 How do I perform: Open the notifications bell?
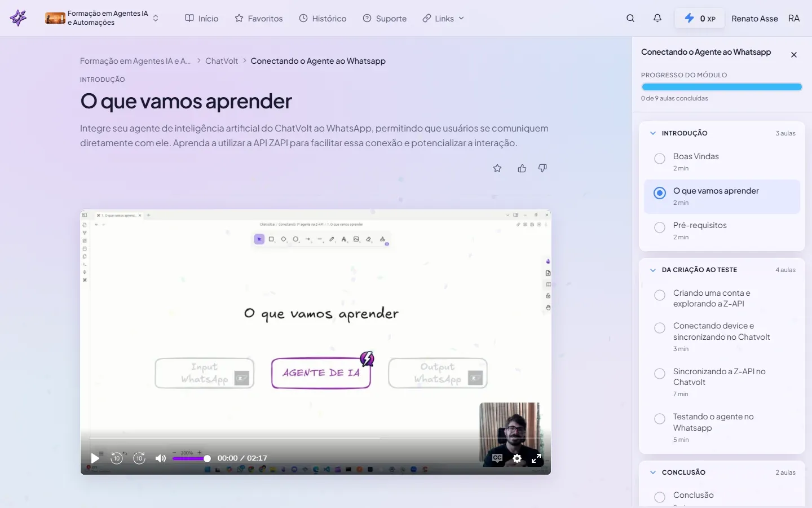tap(657, 18)
